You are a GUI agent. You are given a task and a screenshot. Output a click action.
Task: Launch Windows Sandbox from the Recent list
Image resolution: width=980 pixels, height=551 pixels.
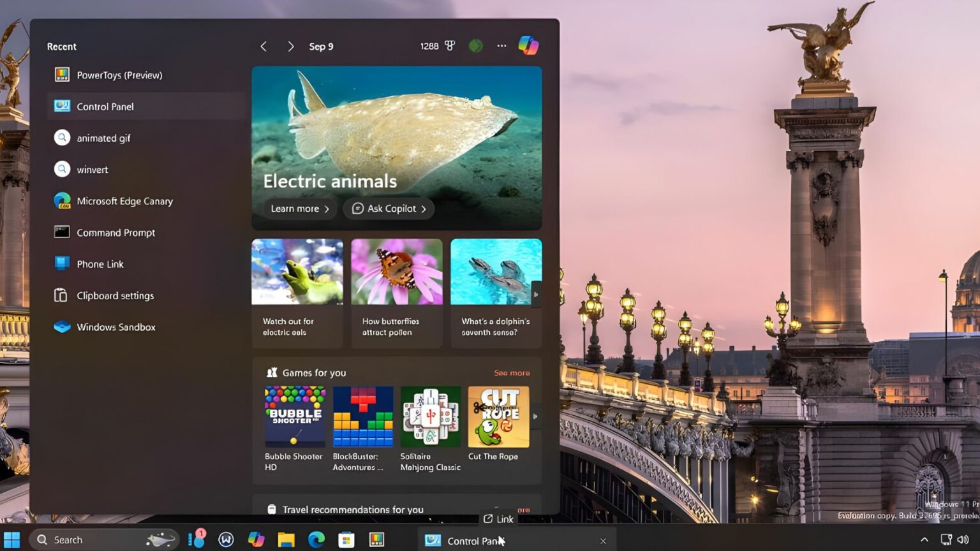[115, 327]
